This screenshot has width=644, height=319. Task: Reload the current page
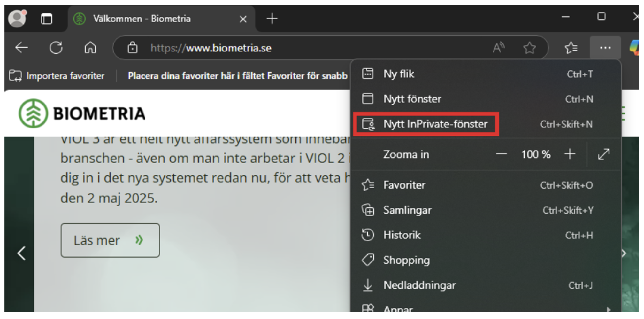coord(56,48)
